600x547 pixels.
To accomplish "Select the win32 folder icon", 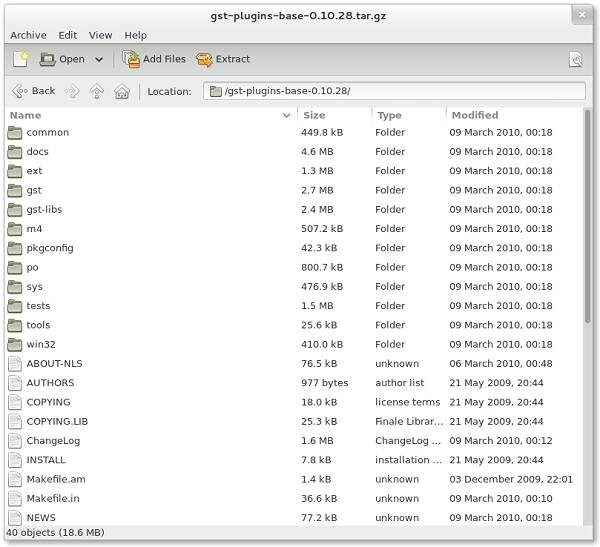I will click(x=15, y=345).
